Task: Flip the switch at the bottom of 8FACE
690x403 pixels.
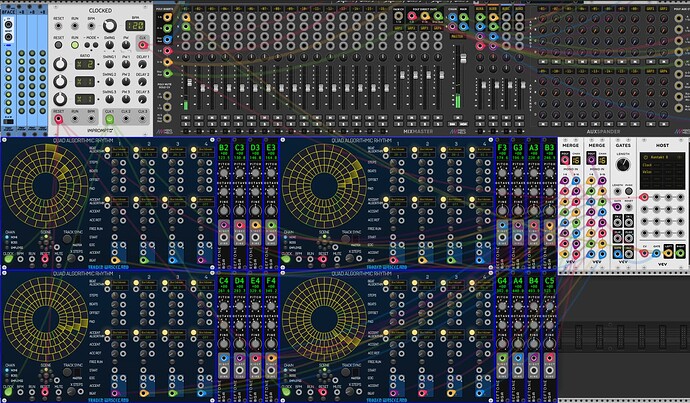Action: pyautogui.click(x=8, y=121)
